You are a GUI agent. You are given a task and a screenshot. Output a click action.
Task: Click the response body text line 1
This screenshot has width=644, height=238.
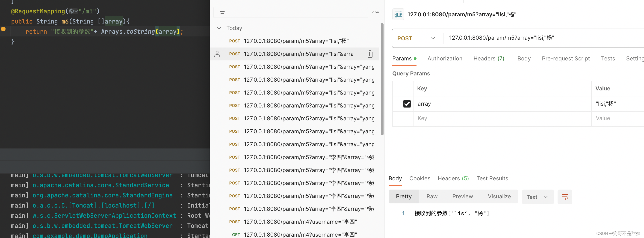coord(452,213)
